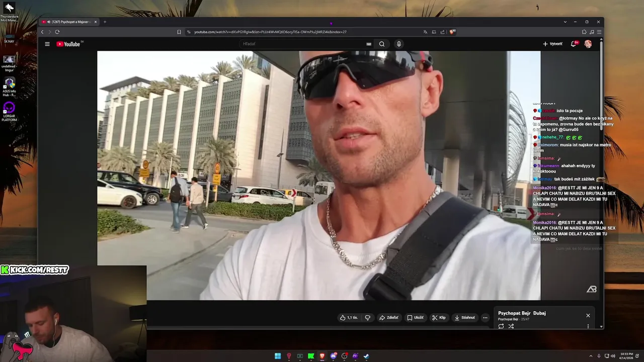Open the browser main menu
Screen dimensions: 644x362
(599, 32)
